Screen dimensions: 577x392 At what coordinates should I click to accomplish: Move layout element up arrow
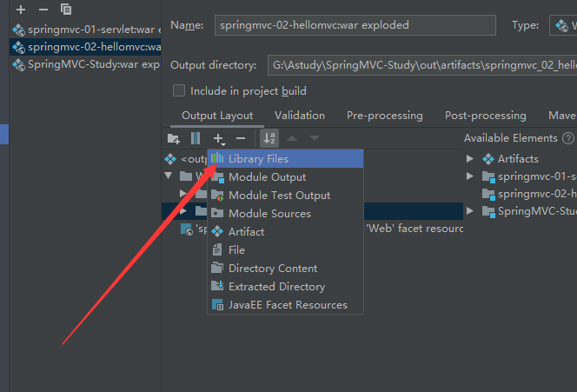tap(292, 138)
